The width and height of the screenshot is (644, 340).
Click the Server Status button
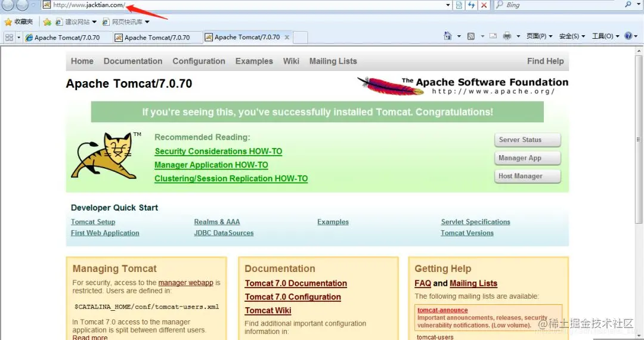click(527, 140)
